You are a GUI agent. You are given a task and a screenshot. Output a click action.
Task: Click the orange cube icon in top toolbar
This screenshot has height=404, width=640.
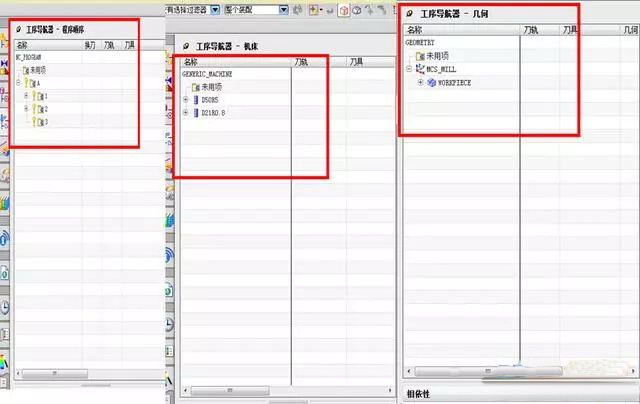click(x=343, y=9)
